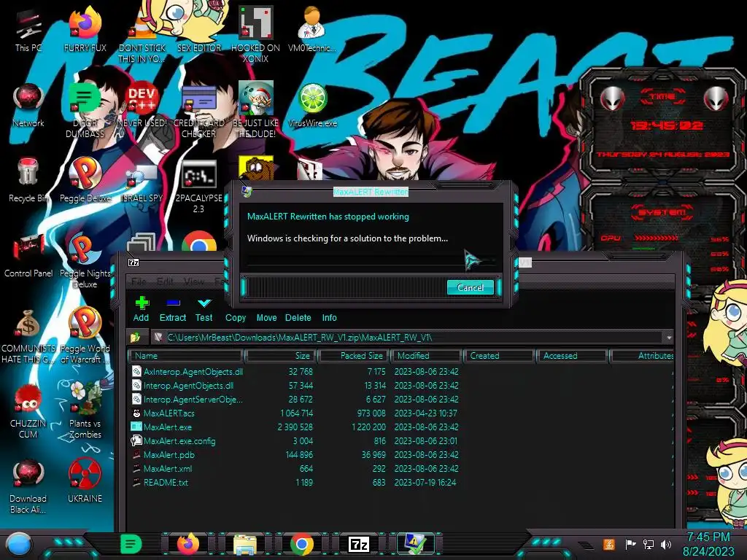Select AxInterop.AgentObjects.dll in the file list
This screenshot has height=560, width=747.
click(193, 371)
